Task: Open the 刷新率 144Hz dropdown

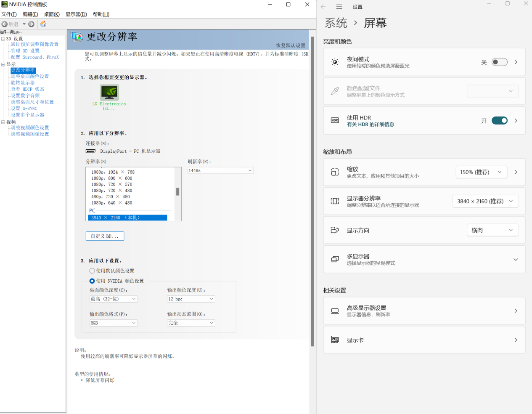Action: (220, 170)
